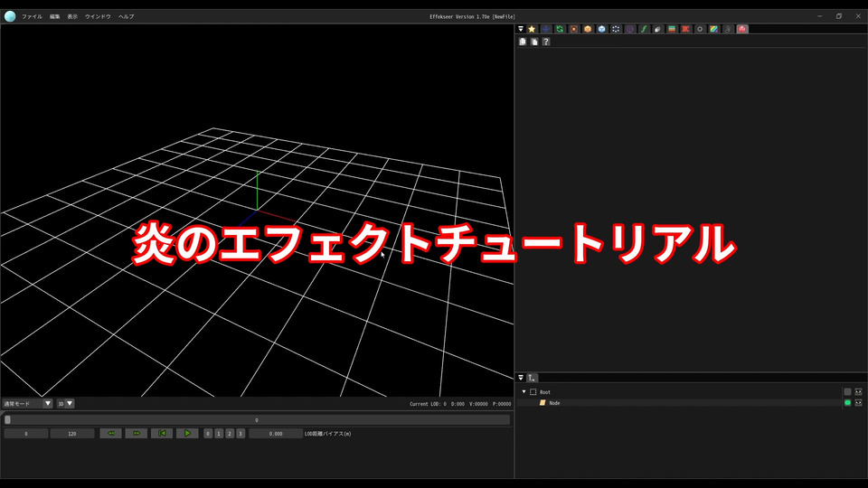Open the green curve F-curve tab
This screenshot has height=488, width=868.
coord(644,29)
